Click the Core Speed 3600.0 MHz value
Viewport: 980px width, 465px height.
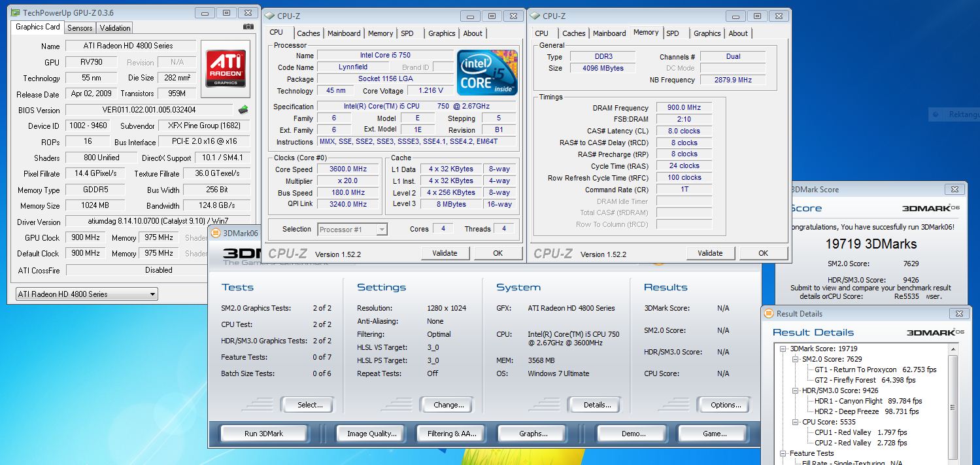click(x=347, y=169)
